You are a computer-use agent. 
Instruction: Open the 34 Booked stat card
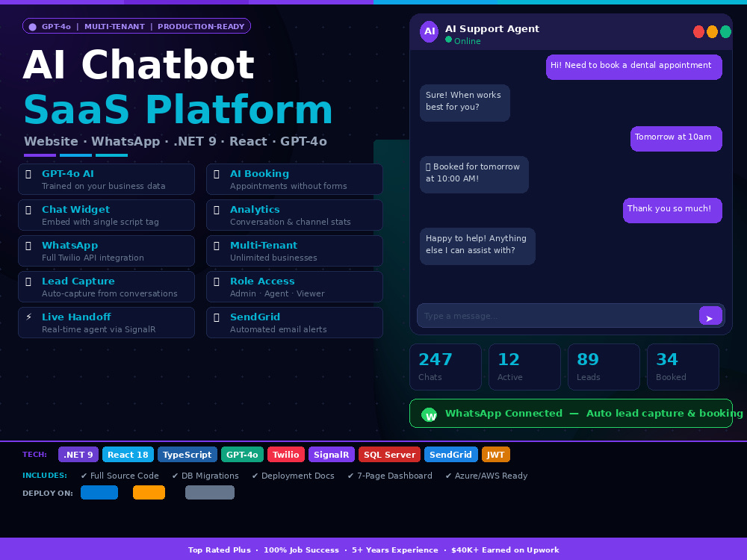click(x=683, y=367)
